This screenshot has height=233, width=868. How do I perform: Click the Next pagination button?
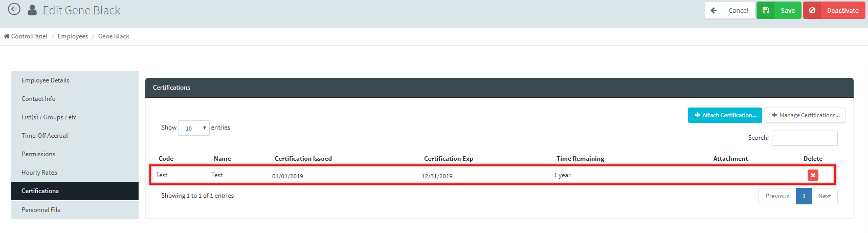pyautogui.click(x=825, y=196)
